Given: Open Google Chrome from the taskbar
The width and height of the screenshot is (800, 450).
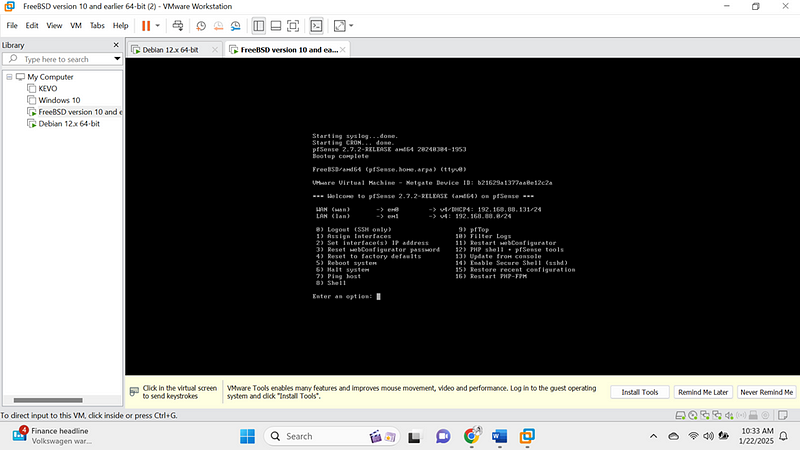Looking at the screenshot, I should [x=471, y=436].
